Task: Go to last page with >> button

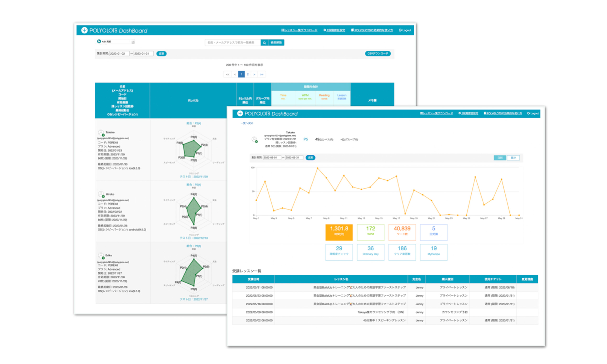Action: pos(262,74)
